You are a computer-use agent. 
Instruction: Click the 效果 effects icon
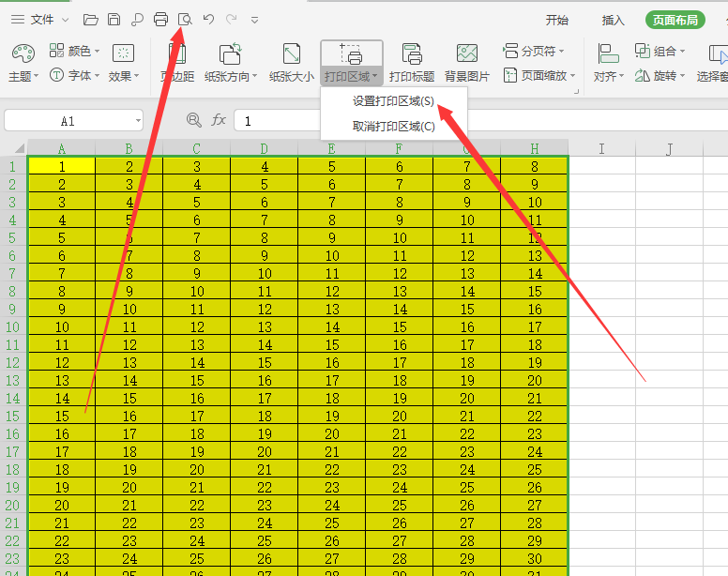pos(123,53)
